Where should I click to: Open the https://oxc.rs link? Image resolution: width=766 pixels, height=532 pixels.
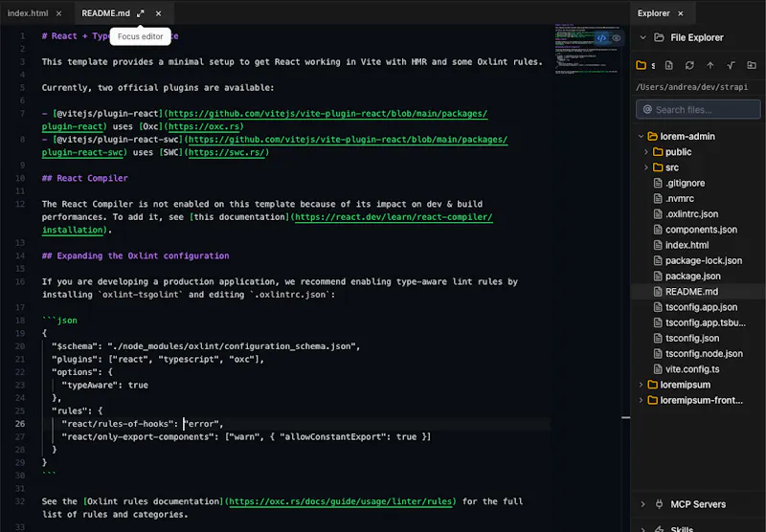(204, 126)
